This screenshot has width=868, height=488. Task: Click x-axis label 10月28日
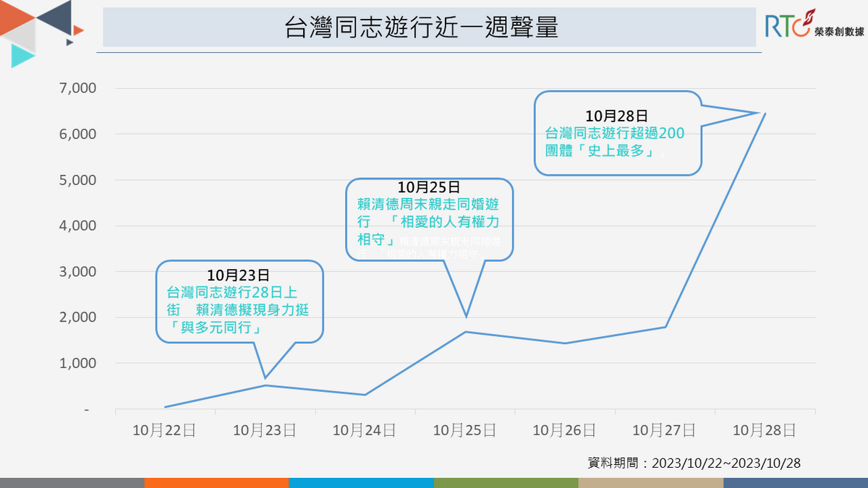764,430
